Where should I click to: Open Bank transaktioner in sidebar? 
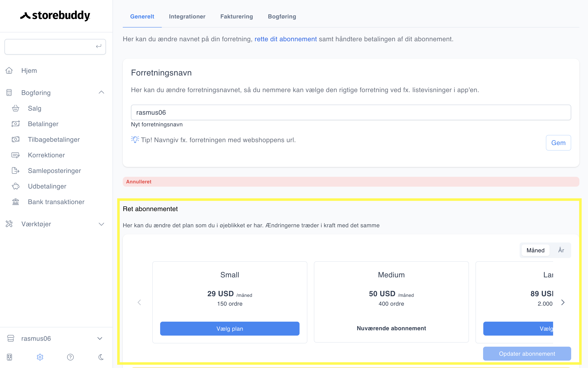click(56, 202)
